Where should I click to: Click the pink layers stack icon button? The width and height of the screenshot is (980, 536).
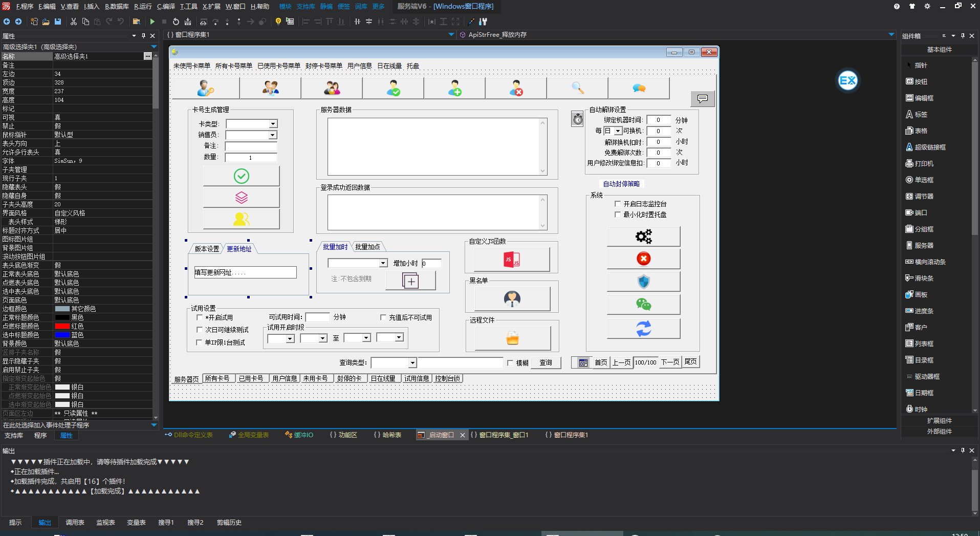[x=242, y=198]
